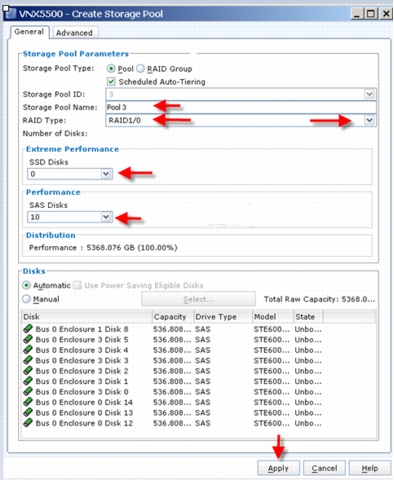The image size is (394, 482).
Task: Click the Capacity column header
Action: (173, 317)
